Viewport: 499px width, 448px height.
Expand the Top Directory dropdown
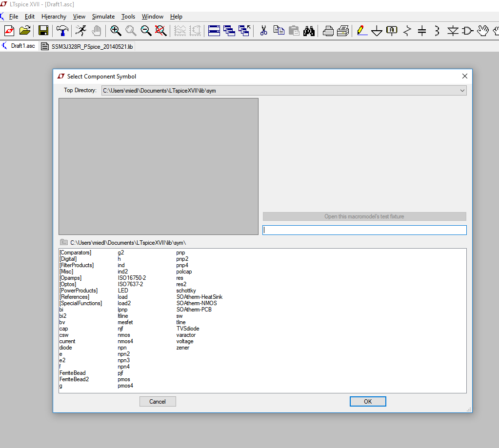(x=462, y=91)
